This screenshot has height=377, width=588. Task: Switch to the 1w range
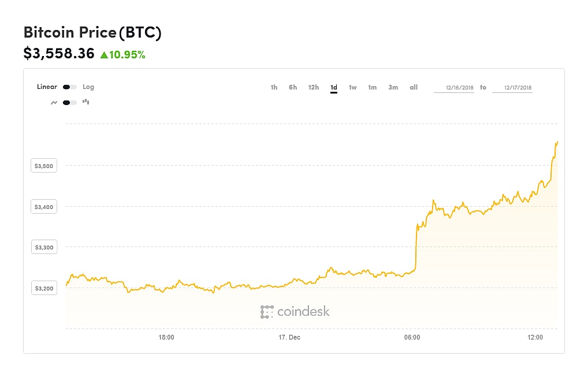[352, 88]
